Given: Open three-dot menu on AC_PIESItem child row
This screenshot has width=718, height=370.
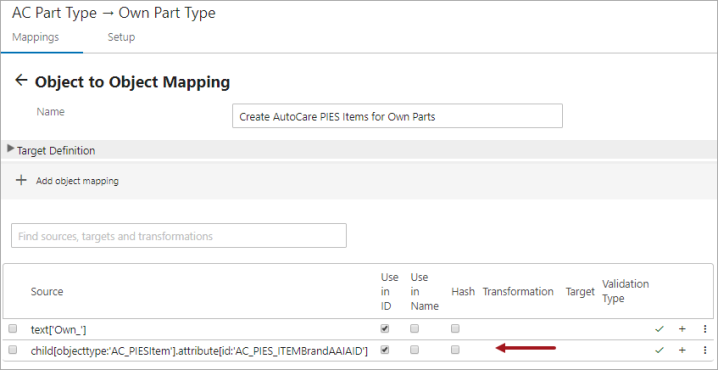Looking at the screenshot, I should [x=705, y=350].
